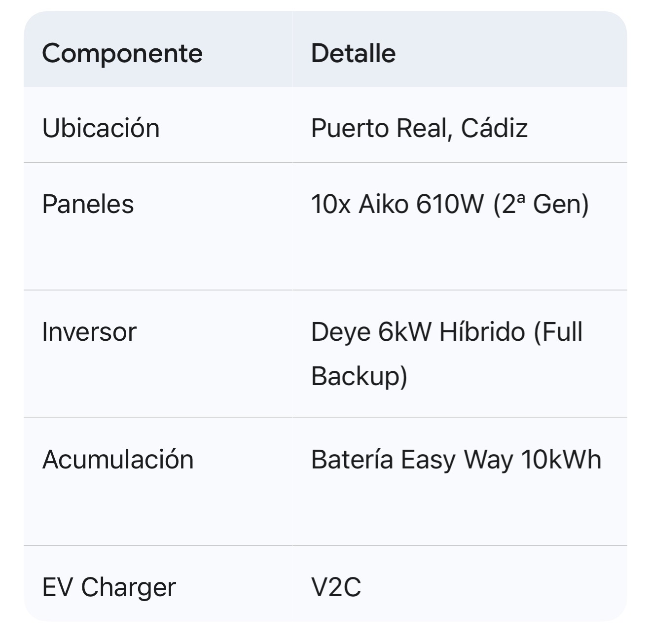Click the 610W wattage text
Viewport: 651px width, 644px height.
[x=450, y=204]
